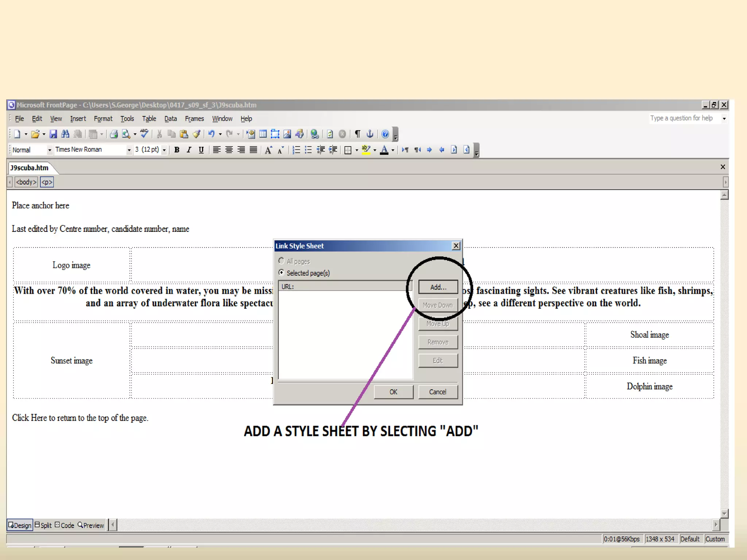
Task: Click the Print icon
Action: (114, 134)
